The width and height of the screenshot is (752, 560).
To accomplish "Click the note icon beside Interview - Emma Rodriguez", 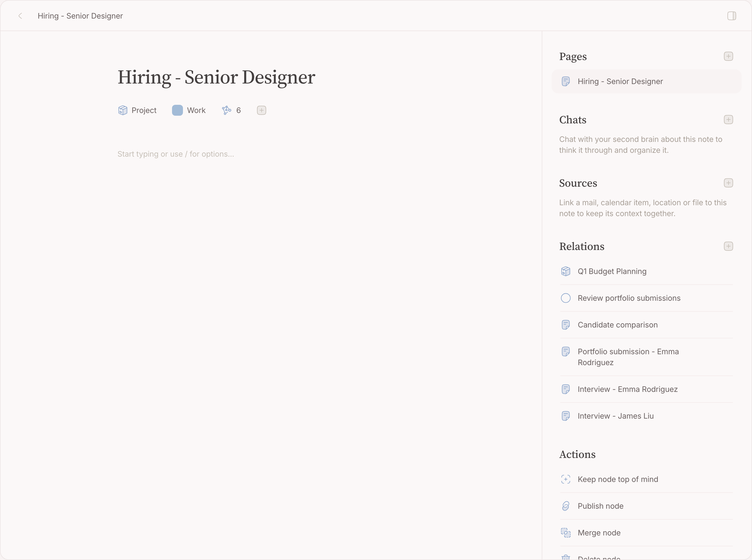I will 566,389.
